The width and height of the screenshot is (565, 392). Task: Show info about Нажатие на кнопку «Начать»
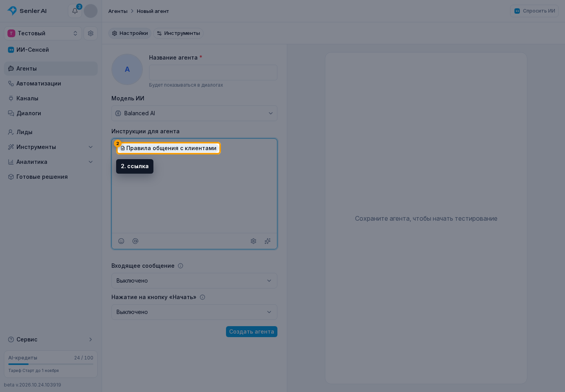pyautogui.click(x=202, y=297)
